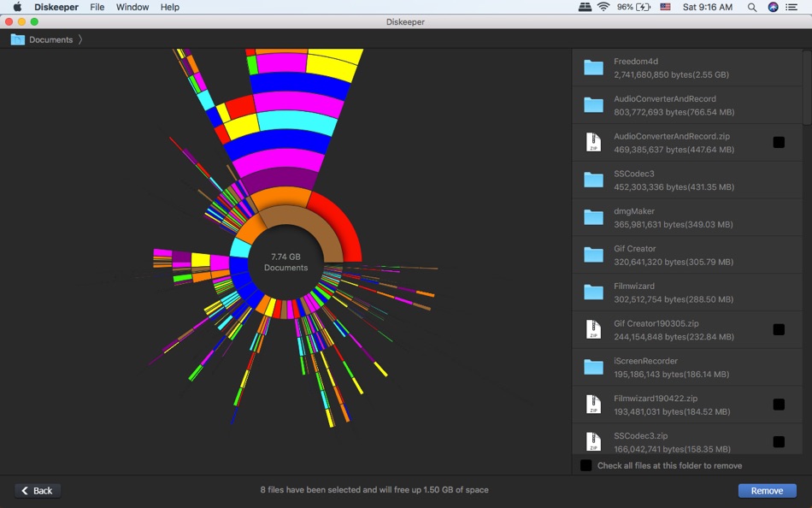Select '320,641,320 bytes(305.79 MB)' size text

click(674, 262)
